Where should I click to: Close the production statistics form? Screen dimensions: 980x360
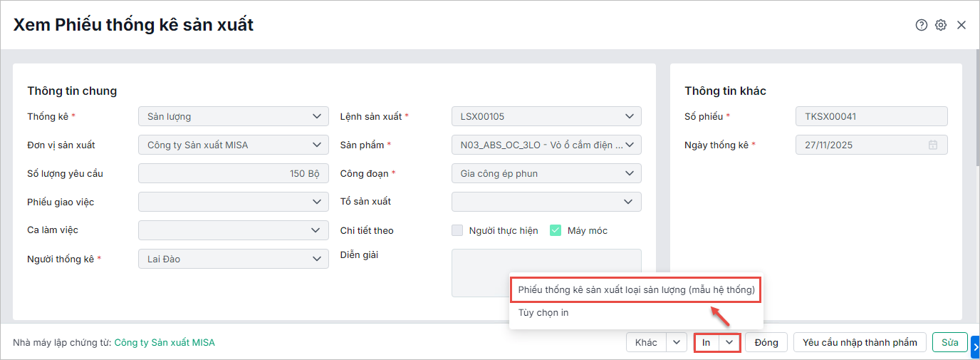click(961, 25)
